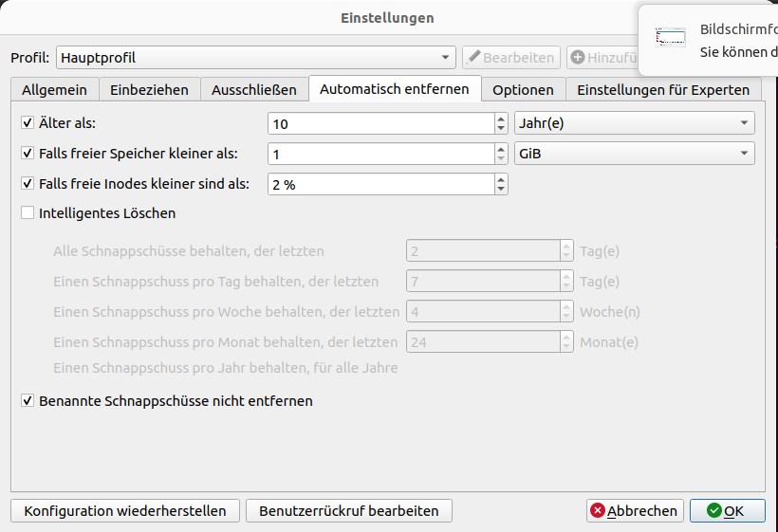The width and height of the screenshot is (778, 532).
Task: Disable 'Falls freie Inodes kleiner sind als'
Action: (x=28, y=184)
